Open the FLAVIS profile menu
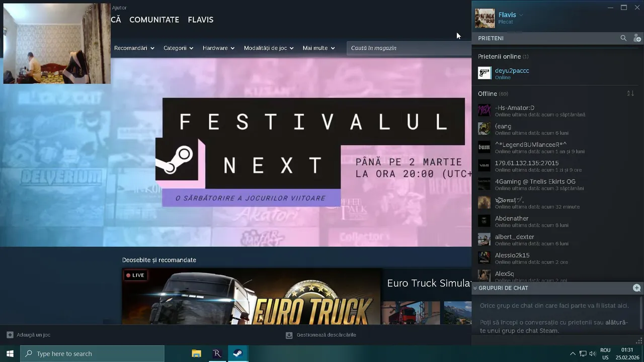Viewport: 644px width, 362px height. (201, 20)
